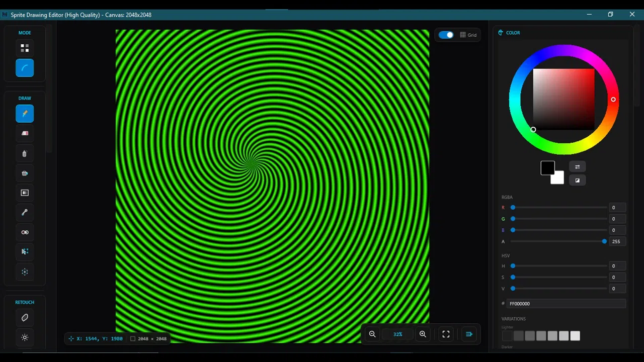
Task: Click the V value slider
Action: (558, 288)
